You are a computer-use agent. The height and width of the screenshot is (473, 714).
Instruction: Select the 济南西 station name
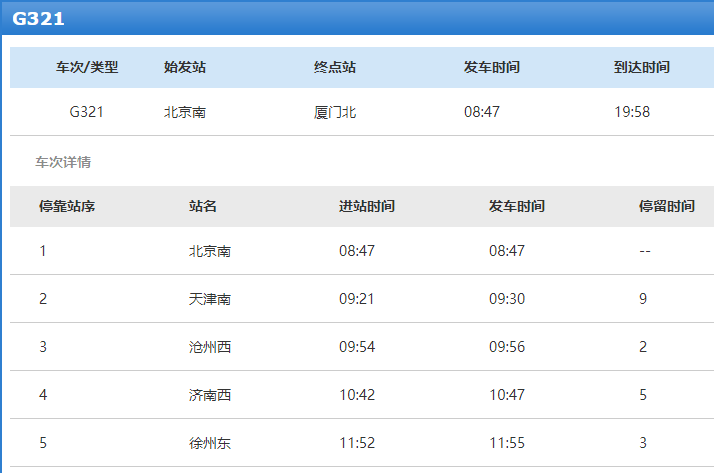coord(210,395)
